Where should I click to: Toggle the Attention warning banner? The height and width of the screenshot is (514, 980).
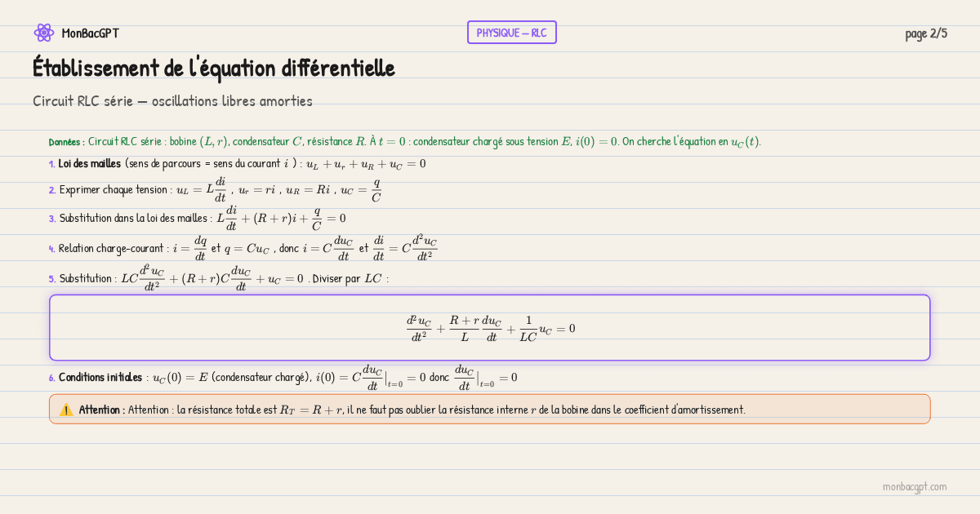(490, 410)
